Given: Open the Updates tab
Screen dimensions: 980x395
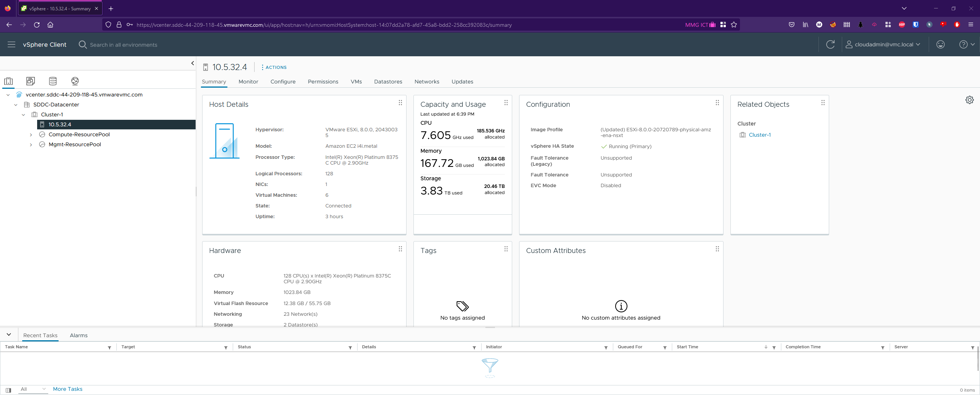Looking at the screenshot, I should 462,82.
